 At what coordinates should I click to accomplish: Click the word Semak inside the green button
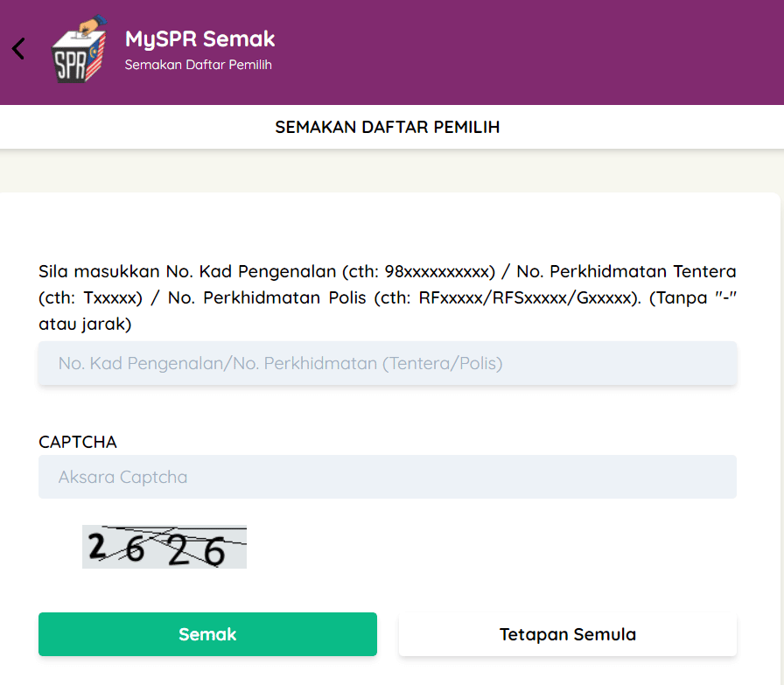coord(207,634)
